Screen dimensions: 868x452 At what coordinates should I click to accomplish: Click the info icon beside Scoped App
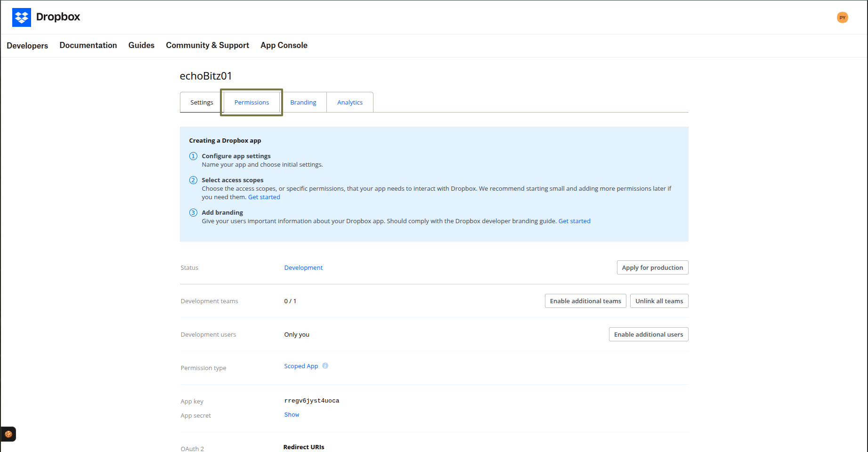pos(325,366)
